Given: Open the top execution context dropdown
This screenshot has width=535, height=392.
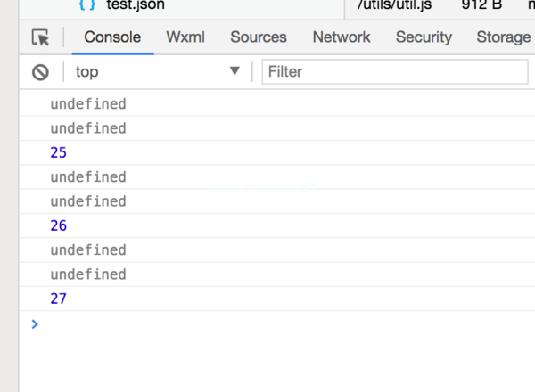Looking at the screenshot, I should click(158, 71).
